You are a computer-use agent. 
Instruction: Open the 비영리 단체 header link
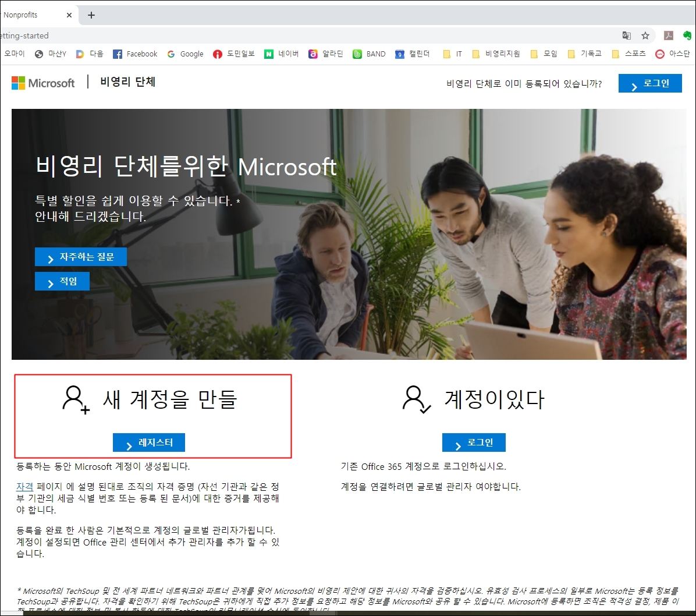(x=128, y=82)
